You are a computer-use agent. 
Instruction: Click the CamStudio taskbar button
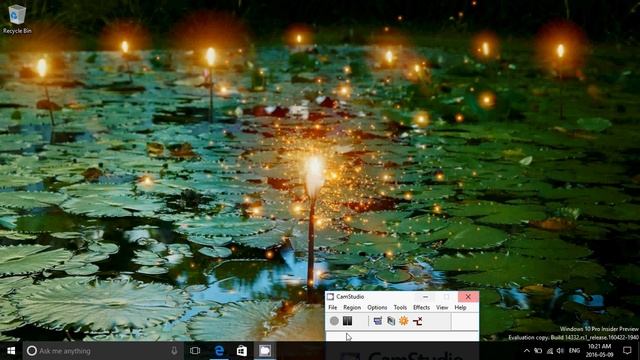click(265, 351)
